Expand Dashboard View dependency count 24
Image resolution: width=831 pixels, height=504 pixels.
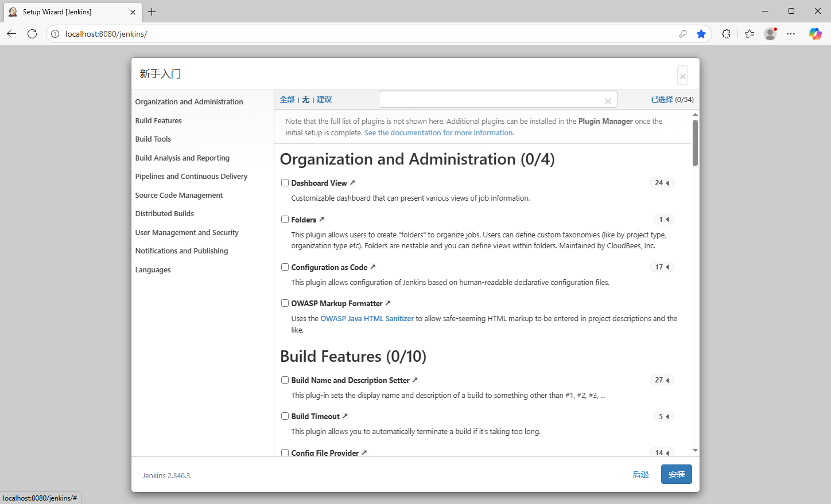tap(662, 183)
